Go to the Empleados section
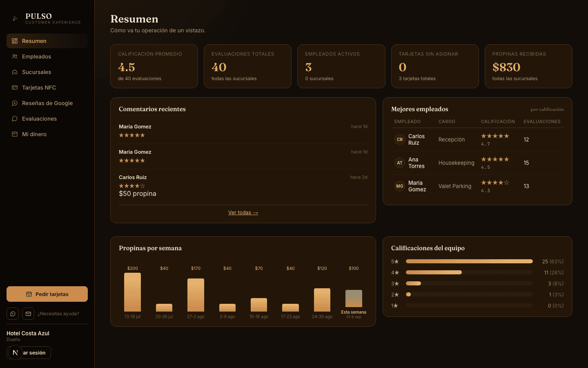The height and width of the screenshot is (368, 588). pyautogui.click(x=47, y=56)
